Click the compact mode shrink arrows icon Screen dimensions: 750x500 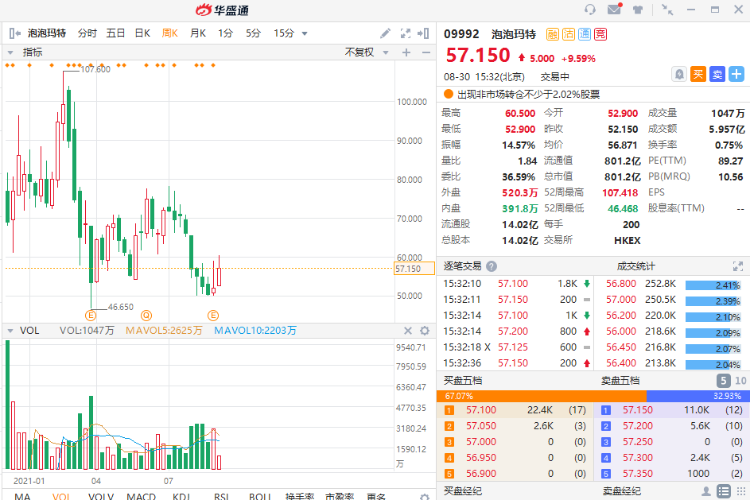pos(667,10)
